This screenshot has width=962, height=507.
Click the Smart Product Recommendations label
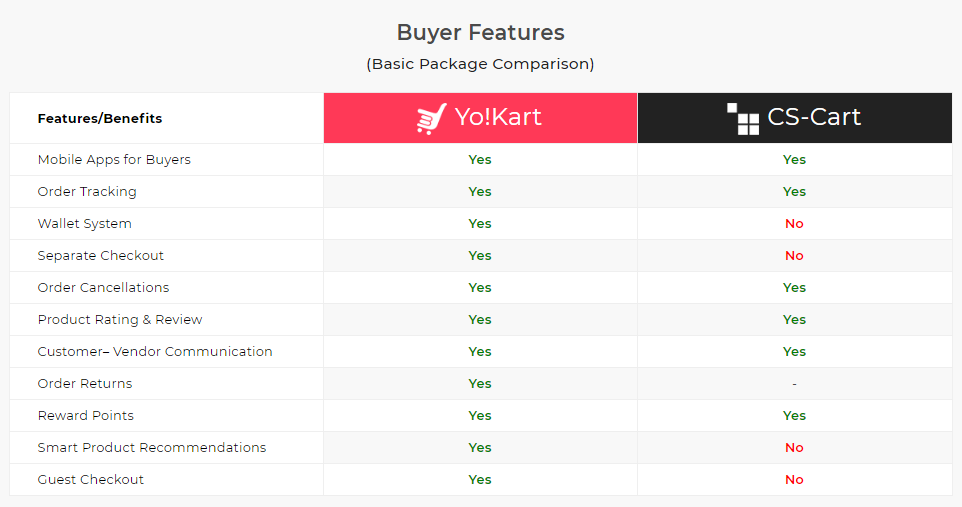tap(152, 447)
